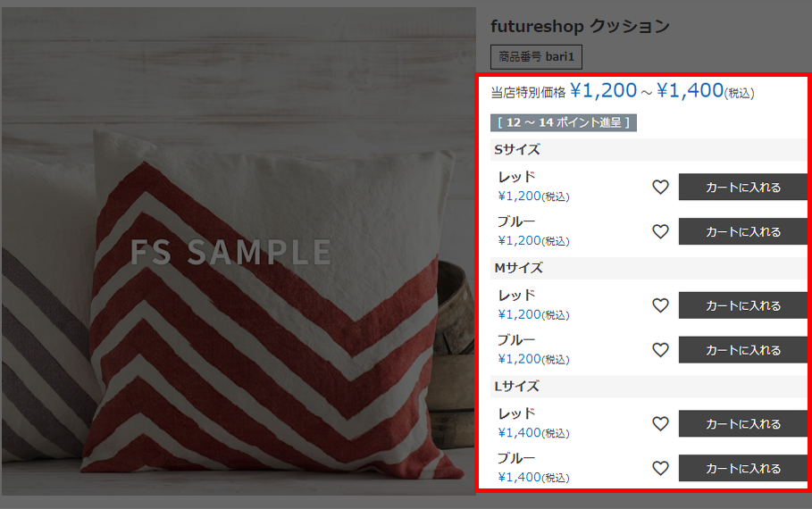The width and height of the screenshot is (812, 509).
Task: Favorite the S size blue cushion heart
Action: 660,231
